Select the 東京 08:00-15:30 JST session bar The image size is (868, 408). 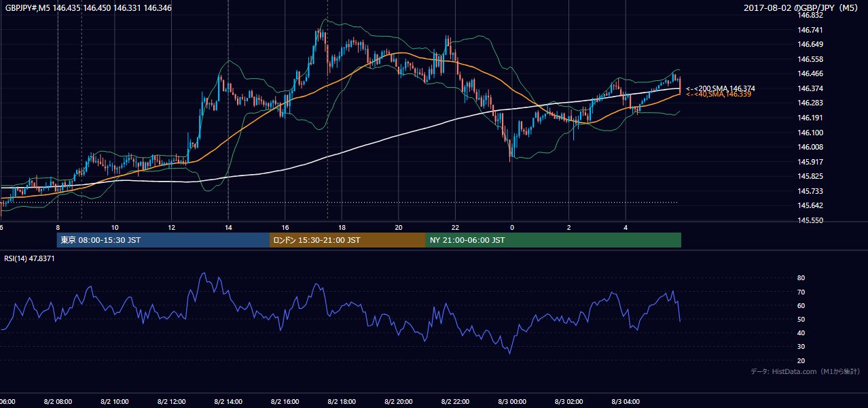click(163, 240)
